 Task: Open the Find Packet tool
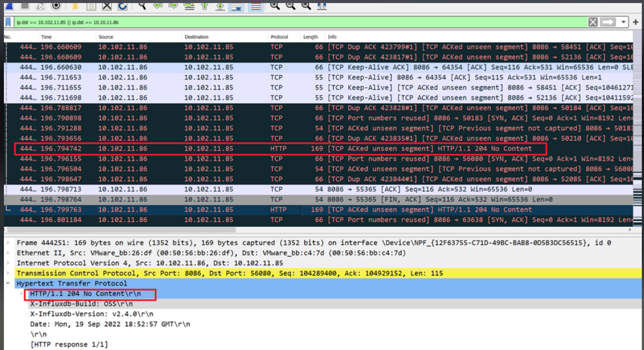[x=140, y=7]
